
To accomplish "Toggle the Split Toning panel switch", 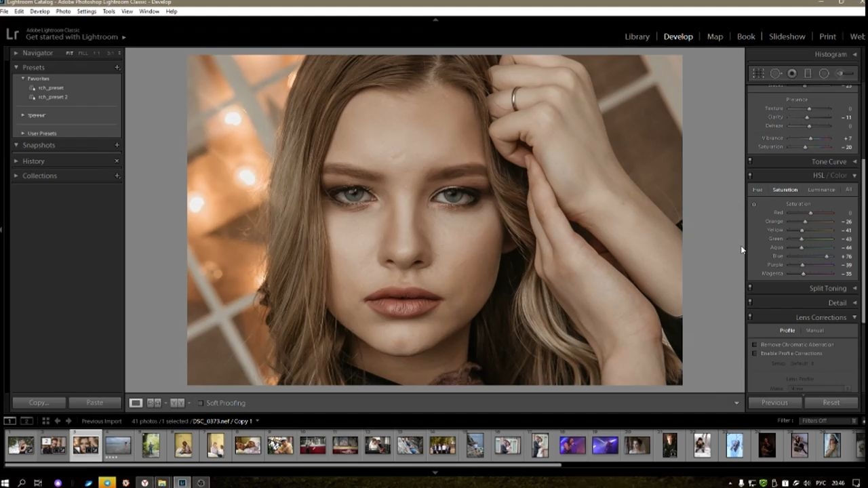I will click(750, 288).
